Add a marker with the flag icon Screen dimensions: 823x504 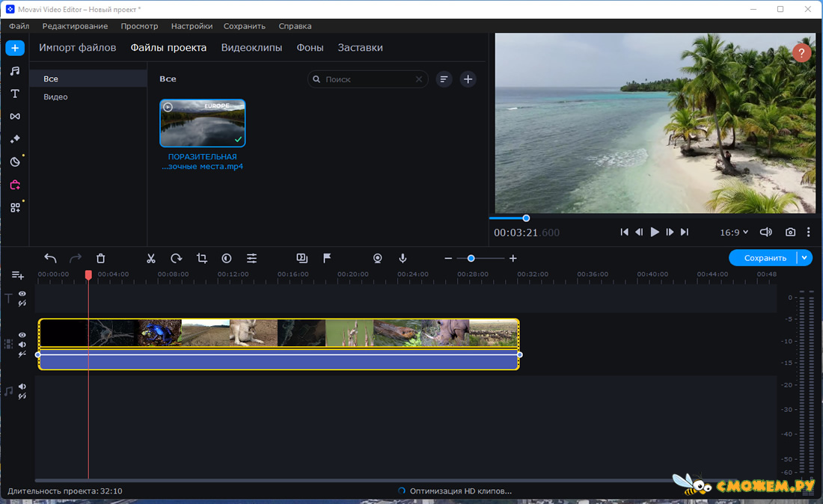pos(327,258)
